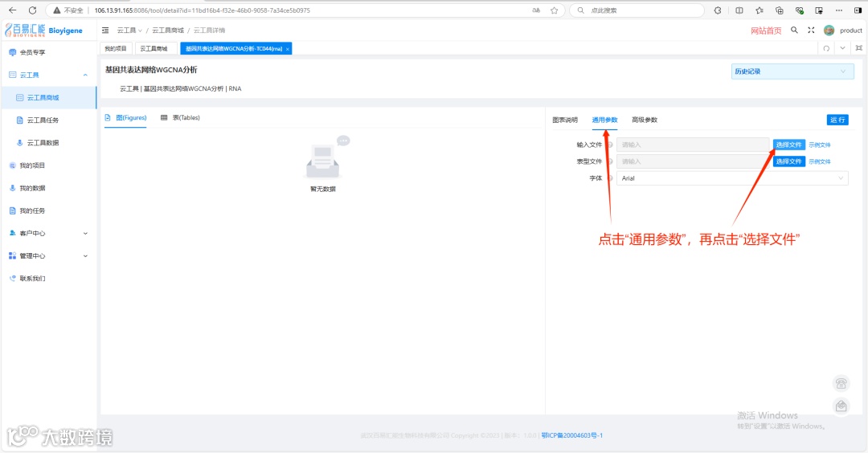The image size is (868, 453).
Task: Open 联系我们 in the sidebar
Action: click(49, 279)
